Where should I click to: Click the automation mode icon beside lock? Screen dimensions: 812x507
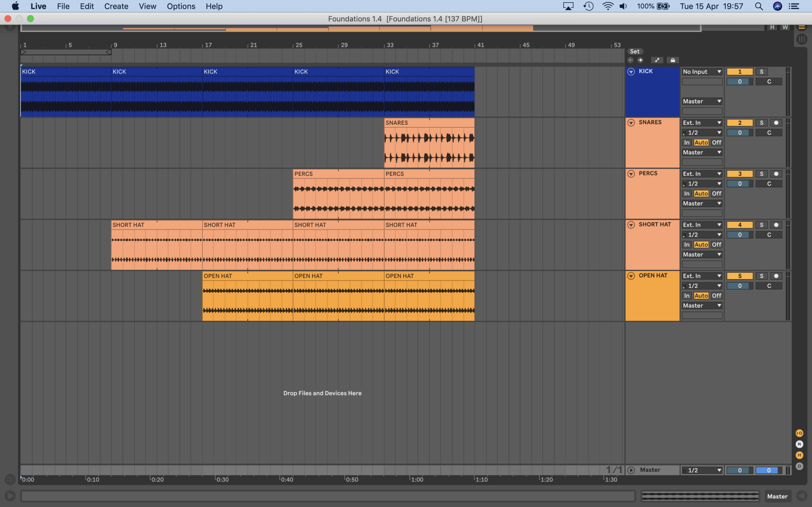pos(657,60)
